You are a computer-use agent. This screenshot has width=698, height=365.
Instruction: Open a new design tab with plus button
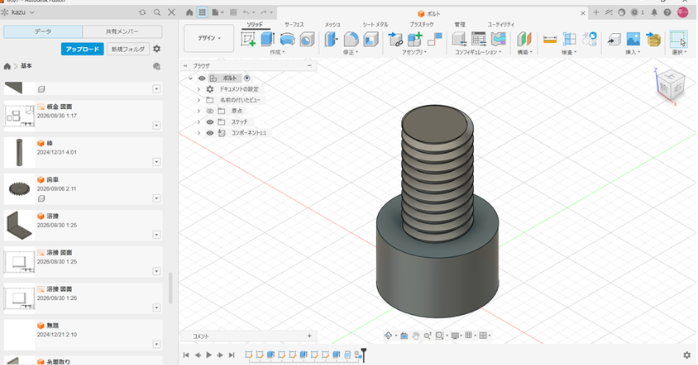pyautogui.click(x=596, y=12)
